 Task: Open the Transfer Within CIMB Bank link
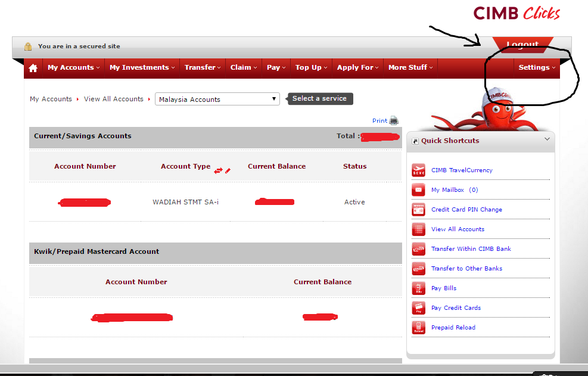471,249
